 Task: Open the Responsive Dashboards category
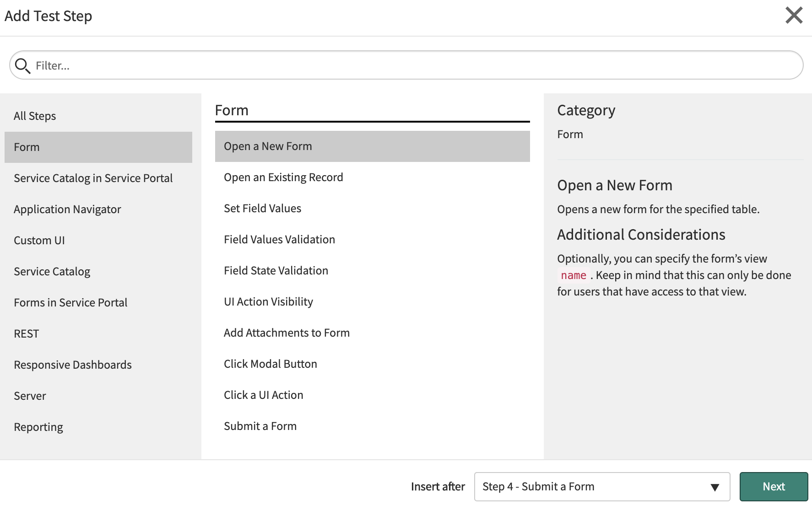(x=98, y=365)
